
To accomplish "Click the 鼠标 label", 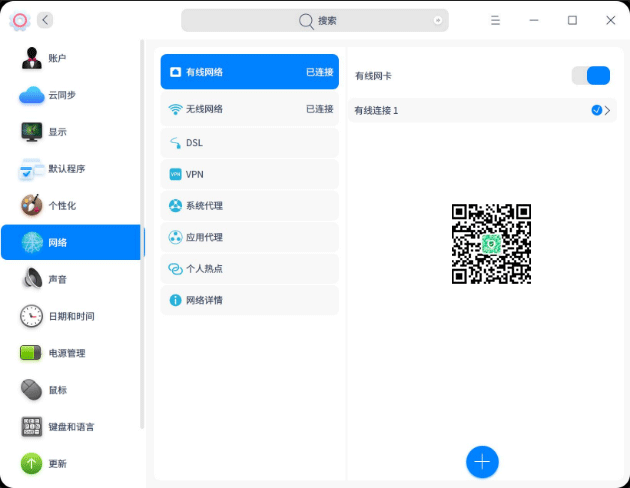I will [x=57, y=390].
